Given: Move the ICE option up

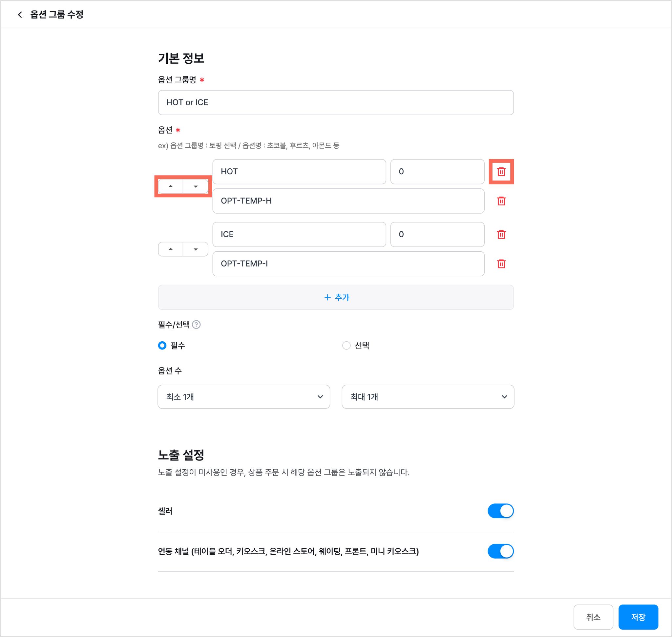Looking at the screenshot, I should pyautogui.click(x=171, y=249).
